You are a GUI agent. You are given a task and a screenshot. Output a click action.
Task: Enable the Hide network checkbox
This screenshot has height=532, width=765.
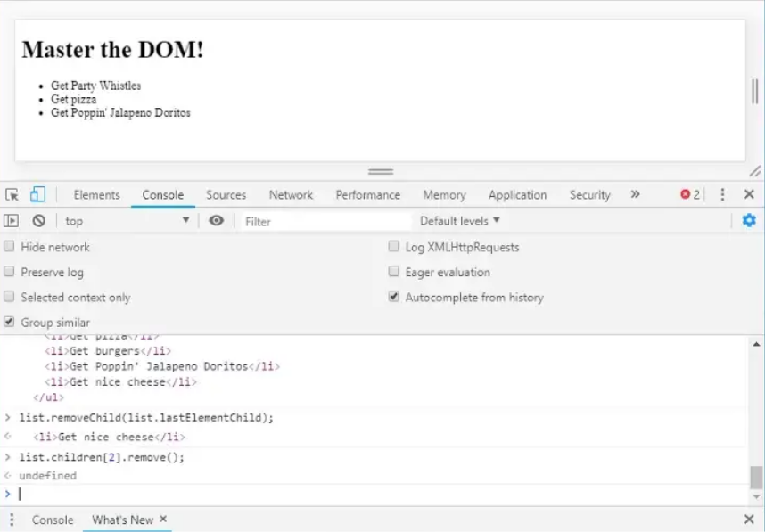point(10,247)
